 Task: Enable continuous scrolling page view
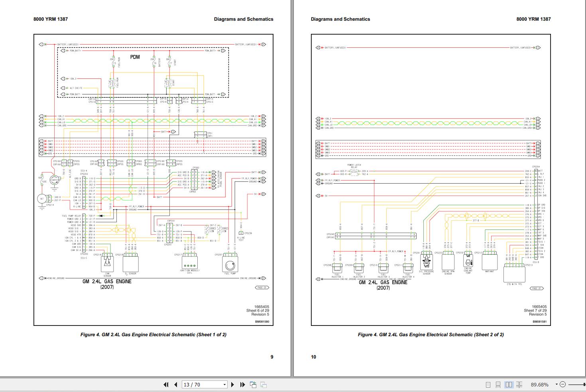coord(498,385)
